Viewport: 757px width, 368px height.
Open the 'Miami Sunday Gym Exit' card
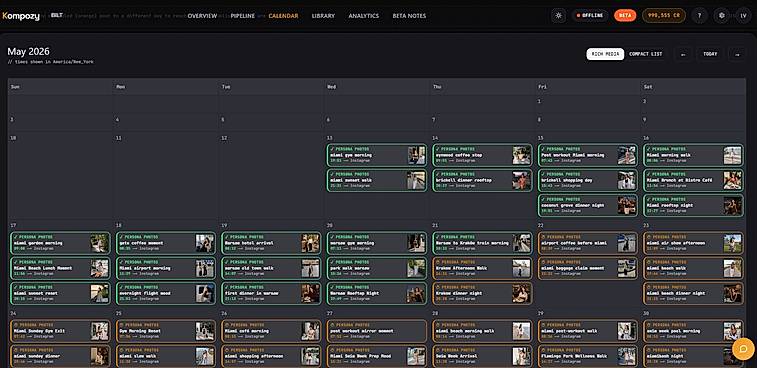point(60,331)
